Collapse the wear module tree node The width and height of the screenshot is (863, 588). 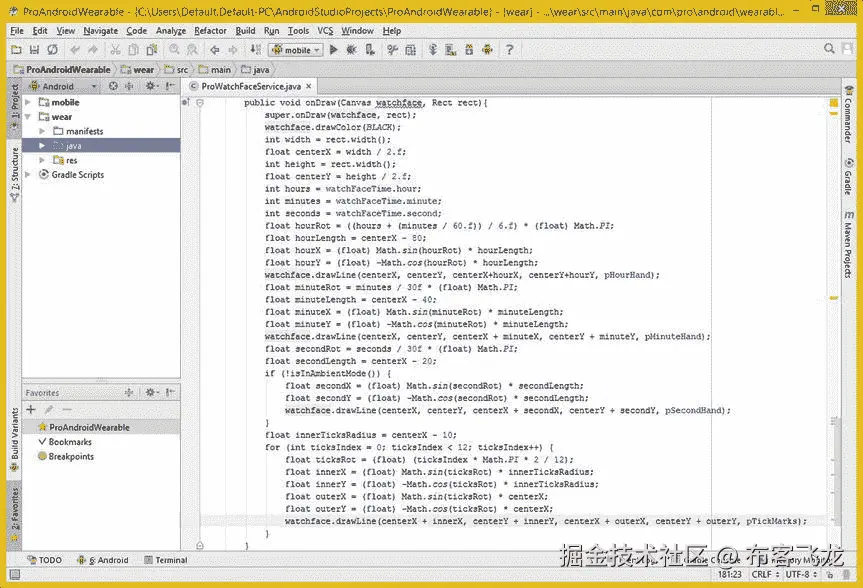click(x=28, y=117)
